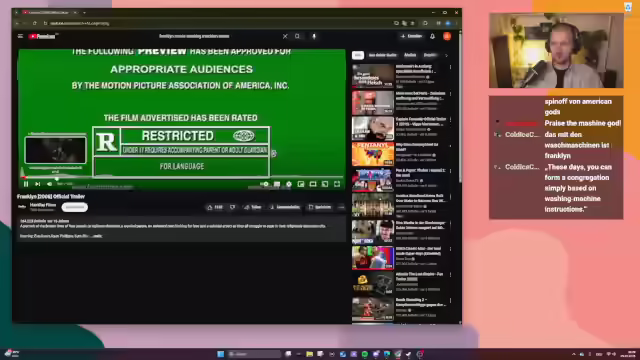Image resolution: width=640 pixels, height=360 pixels.
Task: Open options menu for first recommended video
Action: point(451,68)
